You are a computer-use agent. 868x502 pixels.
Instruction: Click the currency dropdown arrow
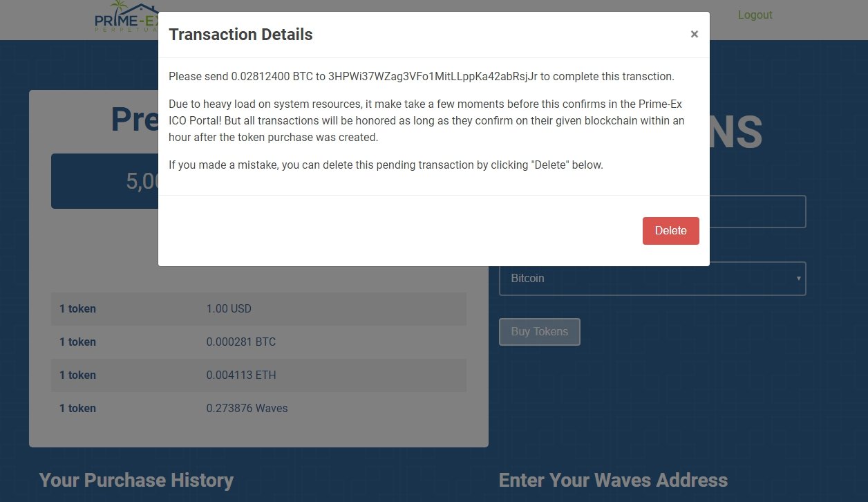(799, 279)
